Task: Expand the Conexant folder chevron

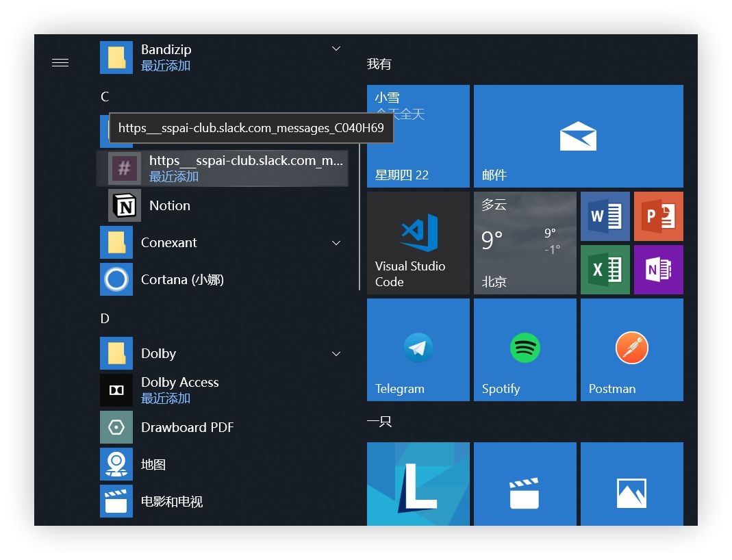Action: pyautogui.click(x=336, y=242)
